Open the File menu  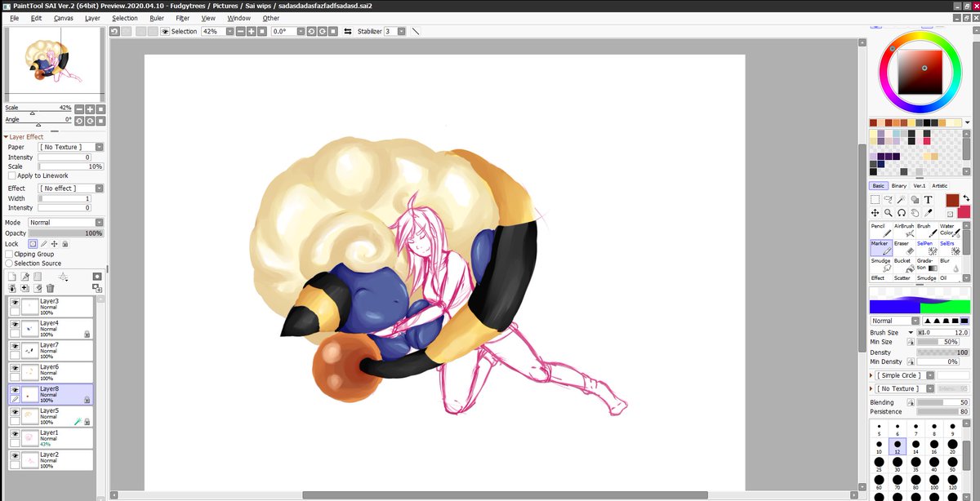15,18
